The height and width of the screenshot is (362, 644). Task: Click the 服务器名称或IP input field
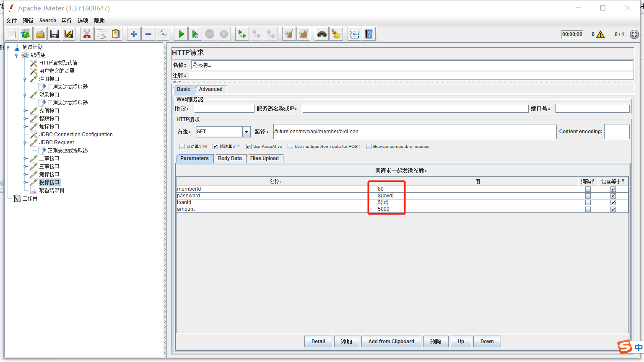(415, 109)
